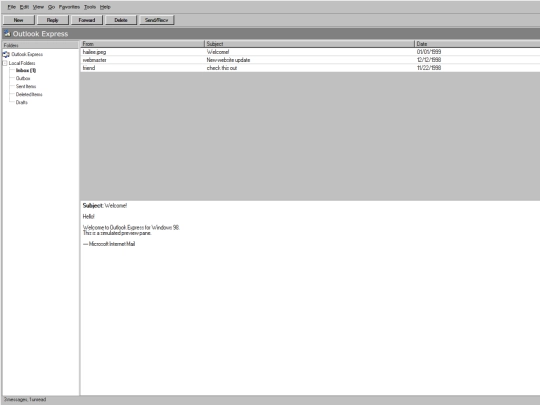Collapse the Local Folders tree node
The width and height of the screenshot is (540, 405).
[5, 63]
